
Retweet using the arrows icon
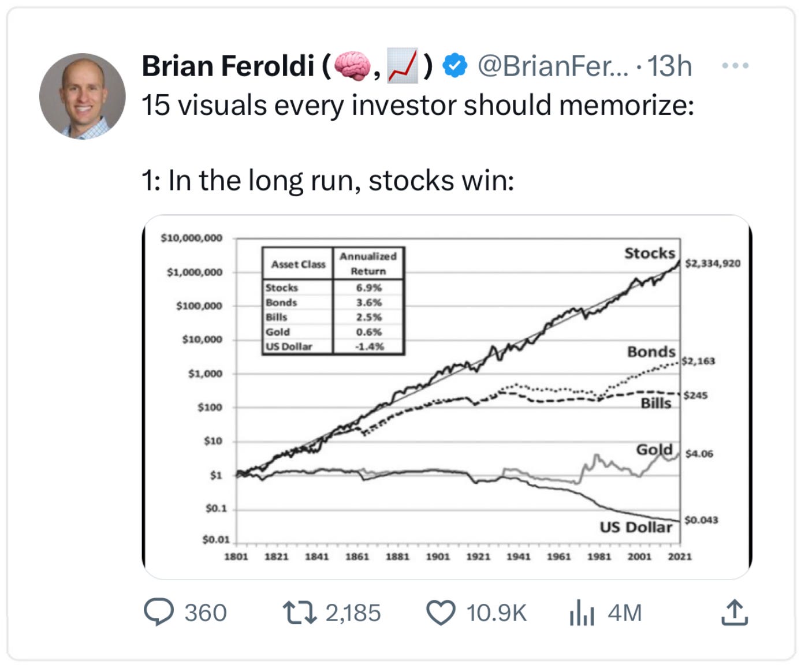coord(299,613)
